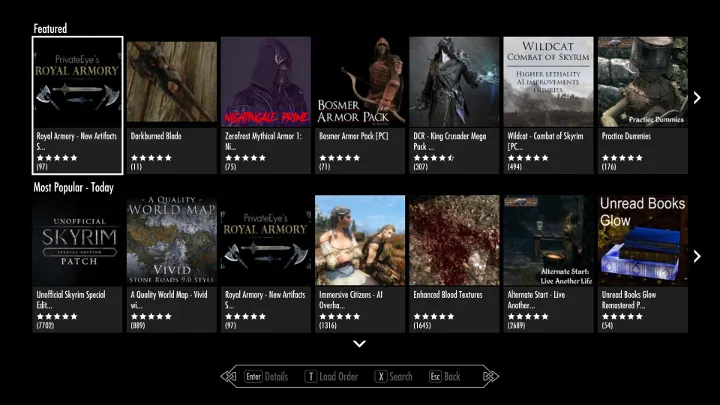Click the star rating for Unofficial Skyrim Patch

[57, 316]
